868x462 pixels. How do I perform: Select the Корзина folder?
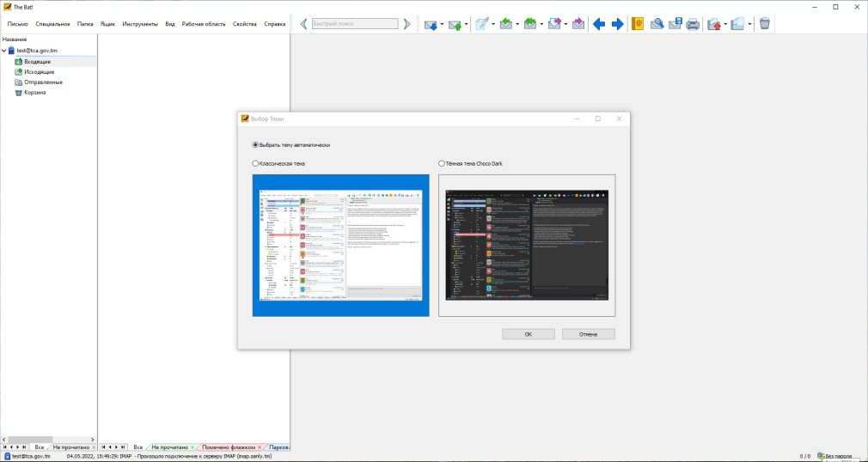pyautogui.click(x=35, y=93)
